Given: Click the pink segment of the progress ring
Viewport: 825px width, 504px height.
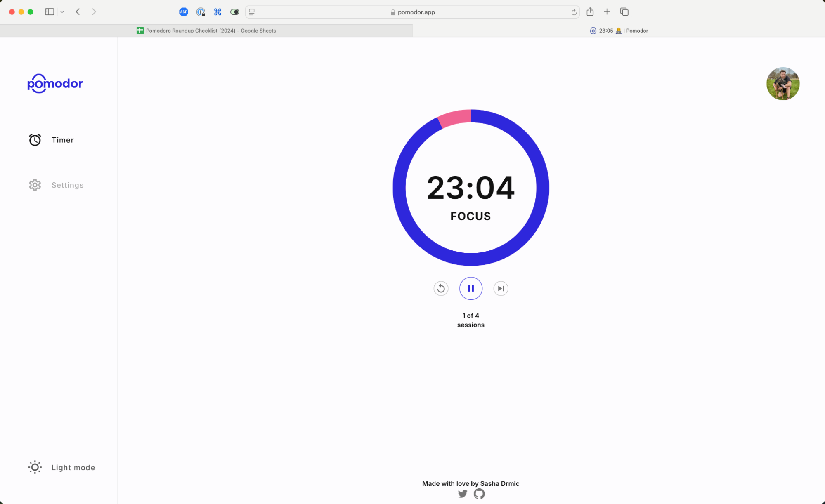Looking at the screenshot, I should tap(455, 118).
